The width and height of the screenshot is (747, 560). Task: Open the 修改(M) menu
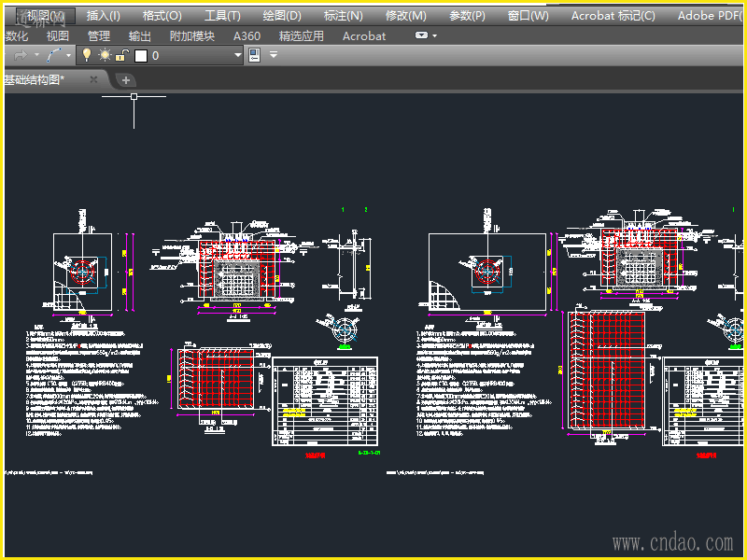(x=405, y=15)
